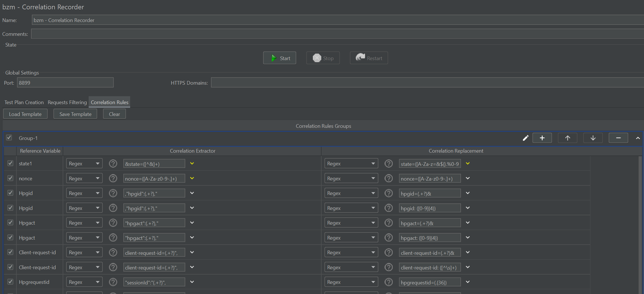Open extractor Regex dropdown in state1 row

84,163
